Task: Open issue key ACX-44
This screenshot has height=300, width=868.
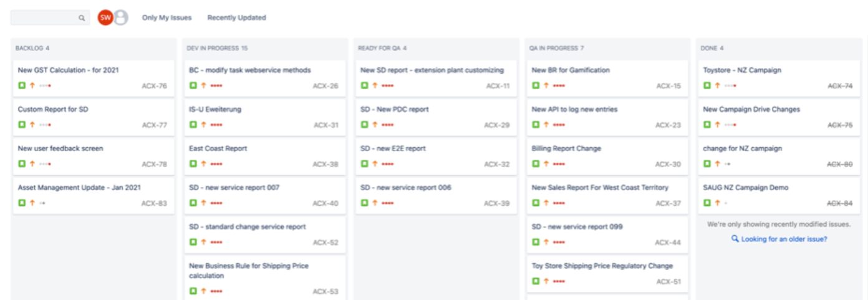Action: pos(668,243)
